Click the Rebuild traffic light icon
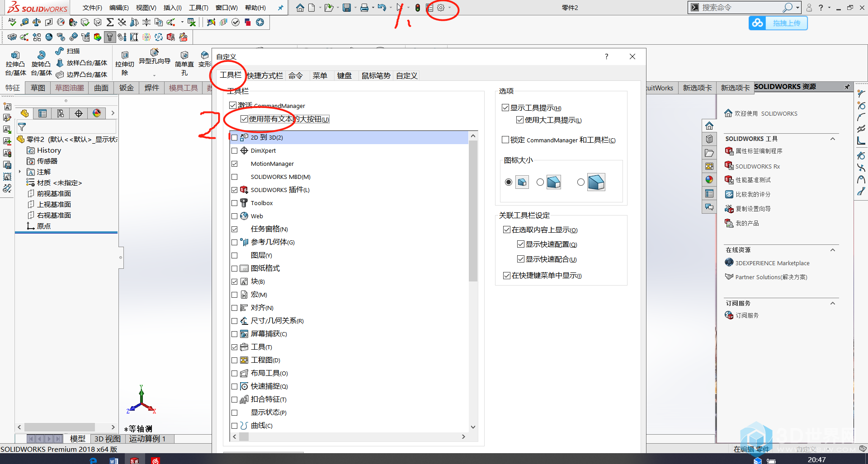This screenshot has width=868, height=464. coord(418,8)
